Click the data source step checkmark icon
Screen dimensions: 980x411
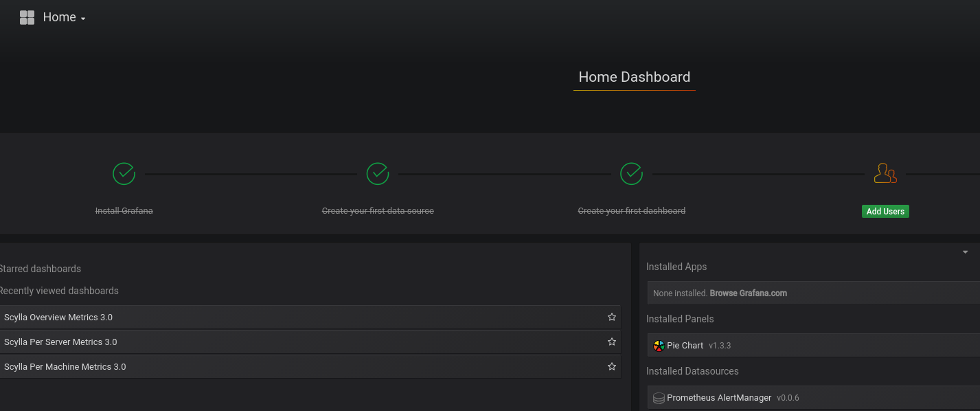[x=378, y=173]
